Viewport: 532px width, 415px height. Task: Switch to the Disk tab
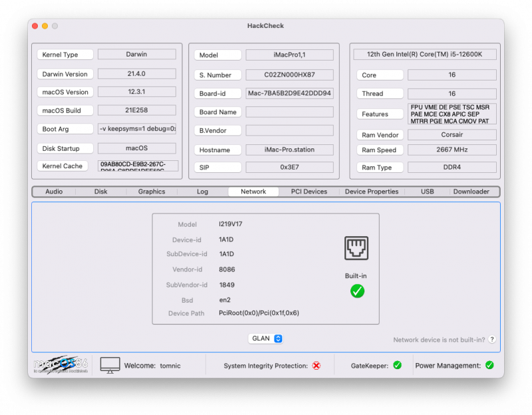pyautogui.click(x=101, y=192)
